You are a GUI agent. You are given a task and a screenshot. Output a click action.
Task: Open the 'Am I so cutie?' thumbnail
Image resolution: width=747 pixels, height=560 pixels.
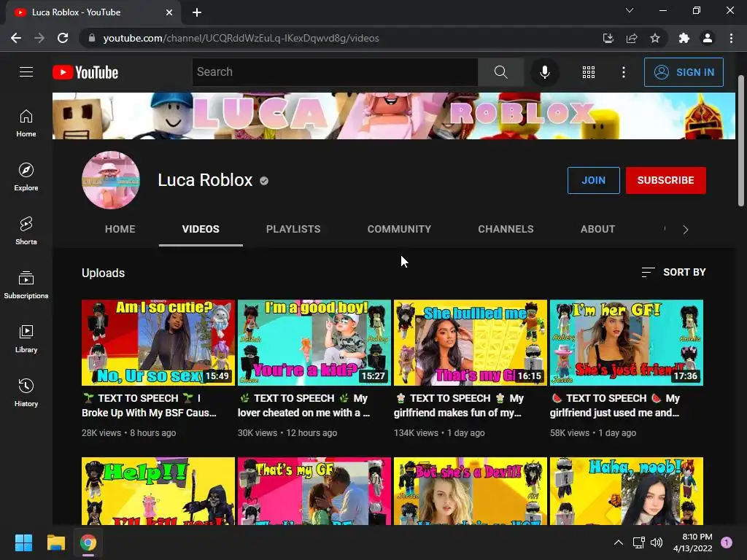(158, 343)
